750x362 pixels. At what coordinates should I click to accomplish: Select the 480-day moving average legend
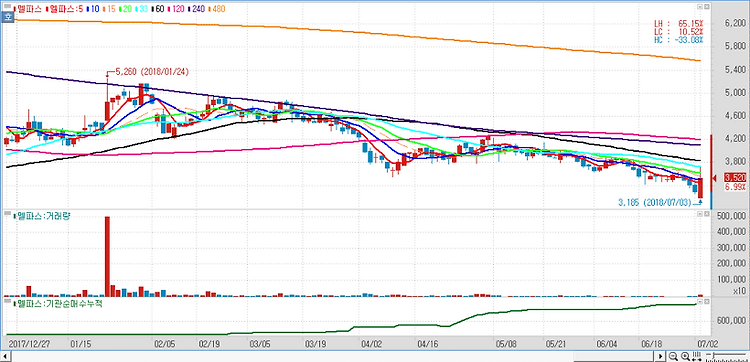(216, 9)
